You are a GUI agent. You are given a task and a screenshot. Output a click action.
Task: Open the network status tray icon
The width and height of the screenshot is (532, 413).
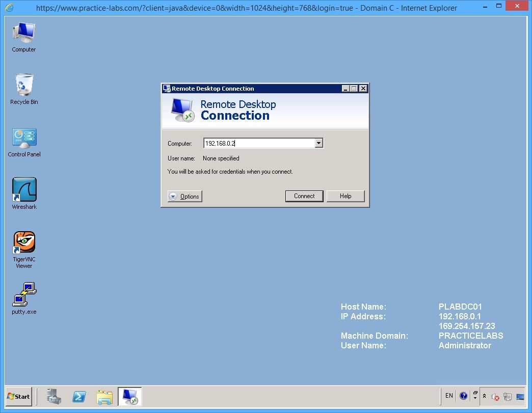[x=508, y=397]
